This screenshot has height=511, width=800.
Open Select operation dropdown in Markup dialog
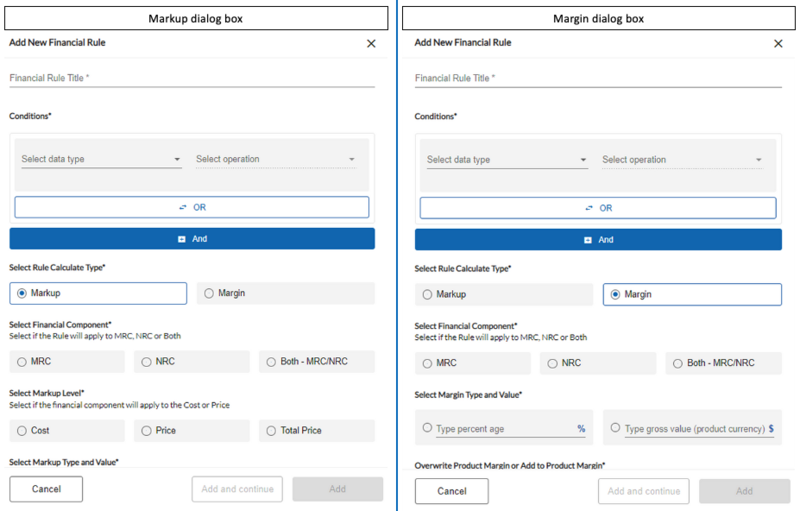point(275,159)
